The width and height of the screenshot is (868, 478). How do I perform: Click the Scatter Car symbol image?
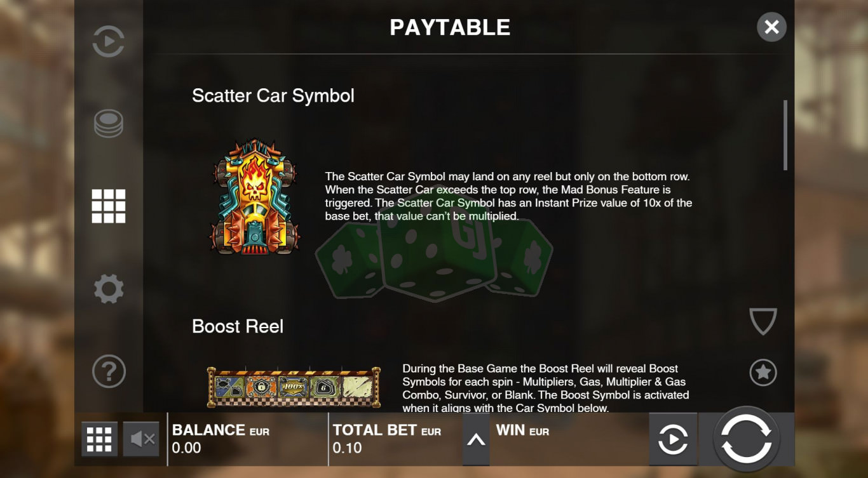point(255,197)
